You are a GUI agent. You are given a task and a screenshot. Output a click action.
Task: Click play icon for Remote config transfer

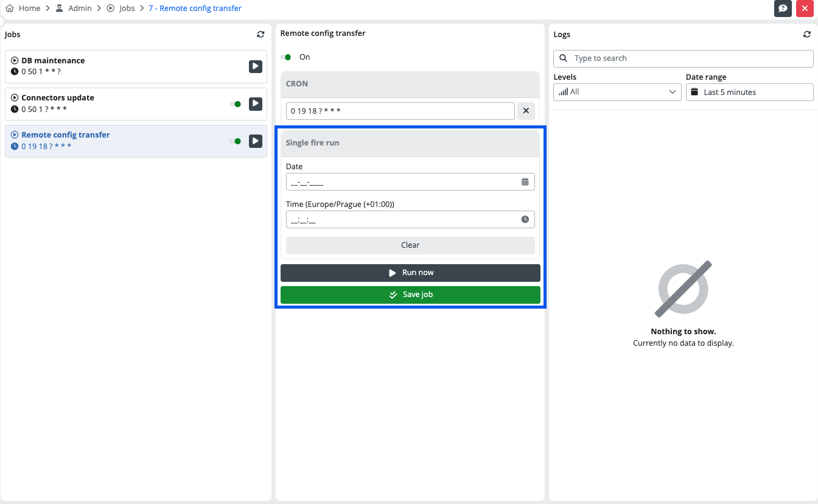pos(256,141)
